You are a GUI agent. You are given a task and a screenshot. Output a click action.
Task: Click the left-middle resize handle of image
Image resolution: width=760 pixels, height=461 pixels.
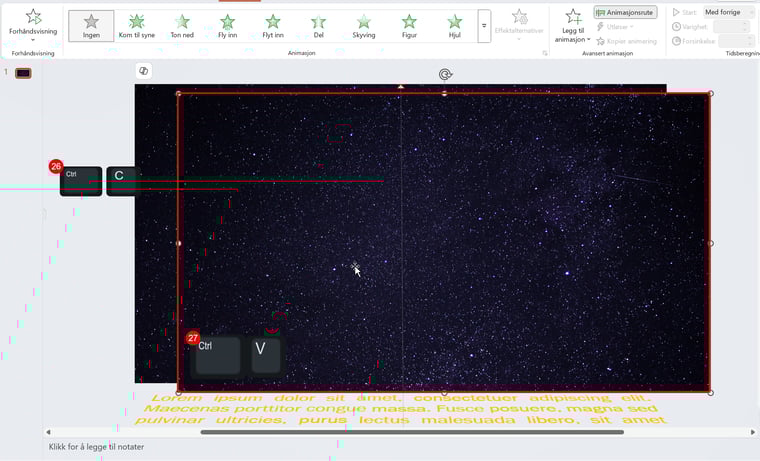(x=178, y=243)
